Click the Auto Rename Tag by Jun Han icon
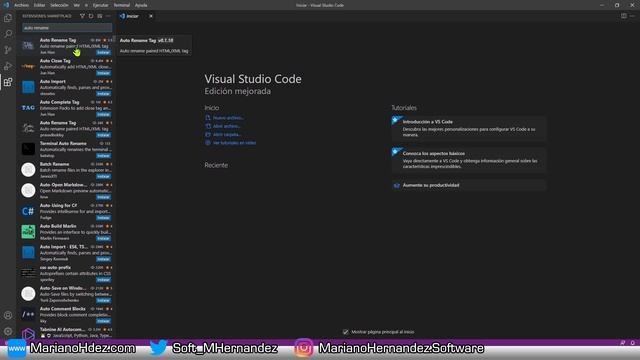The width and height of the screenshot is (640, 360). pyautogui.click(x=28, y=46)
